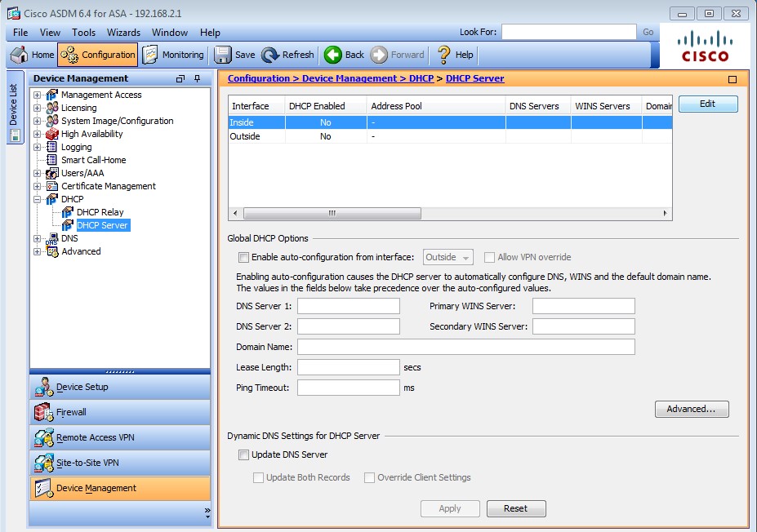This screenshot has height=532, width=757.
Task: Click the Management Access tree icon
Action: coord(51,95)
